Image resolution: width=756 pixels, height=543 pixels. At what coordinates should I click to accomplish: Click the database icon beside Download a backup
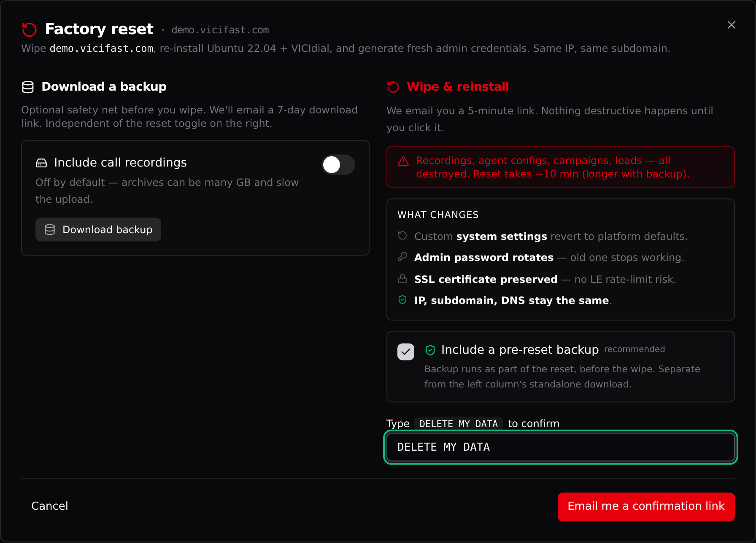point(28,87)
